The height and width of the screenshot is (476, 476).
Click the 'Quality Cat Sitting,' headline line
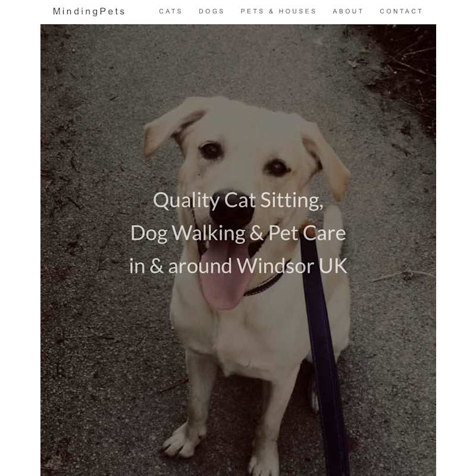point(238,201)
